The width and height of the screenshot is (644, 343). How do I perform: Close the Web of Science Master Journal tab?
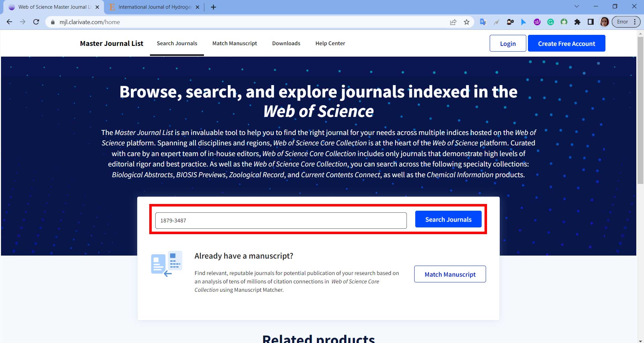[97, 7]
